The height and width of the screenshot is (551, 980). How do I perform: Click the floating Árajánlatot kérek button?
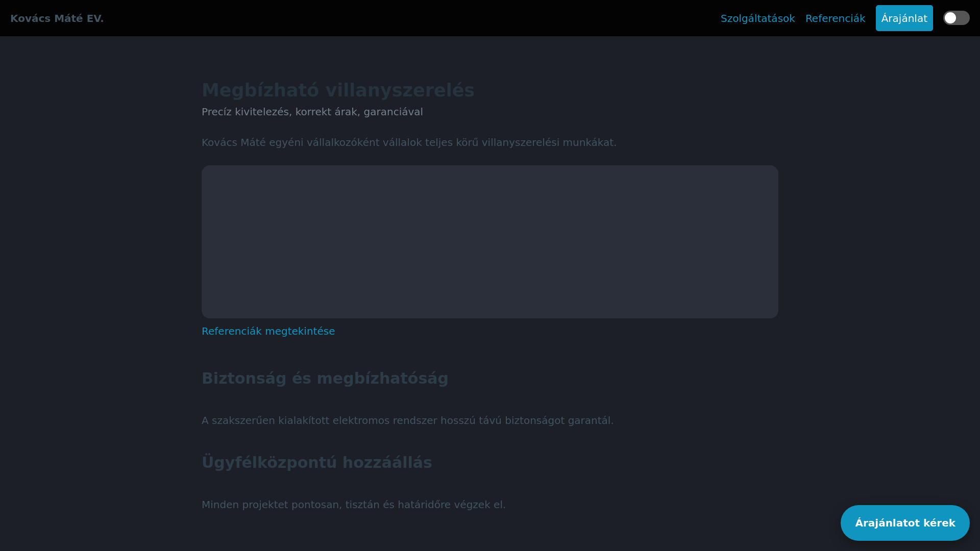905,523
